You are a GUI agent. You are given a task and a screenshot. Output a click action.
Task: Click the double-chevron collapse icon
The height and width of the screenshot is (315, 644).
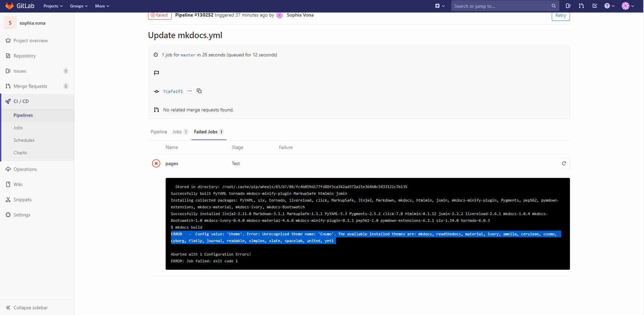click(x=8, y=308)
